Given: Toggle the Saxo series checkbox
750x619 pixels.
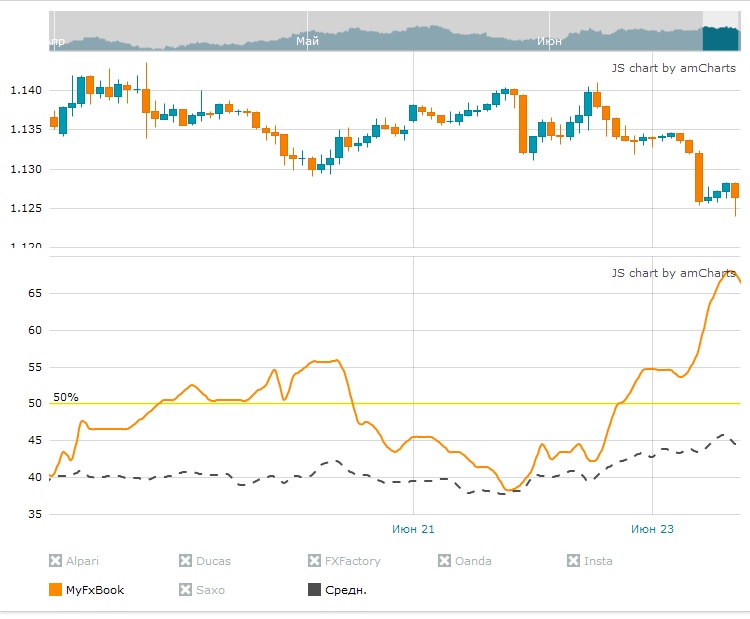Looking at the screenshot, I should click(185, 589).
